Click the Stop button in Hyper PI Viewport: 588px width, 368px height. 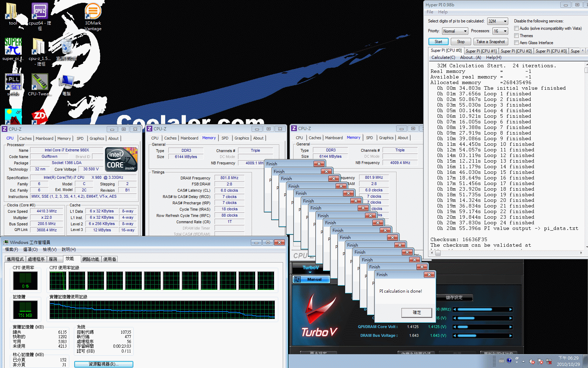(x=461, y=42)
